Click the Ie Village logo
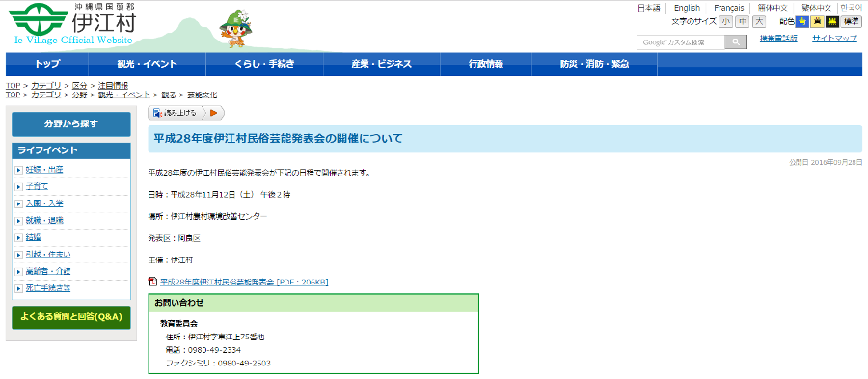868x379 pixels. point(72,24)
